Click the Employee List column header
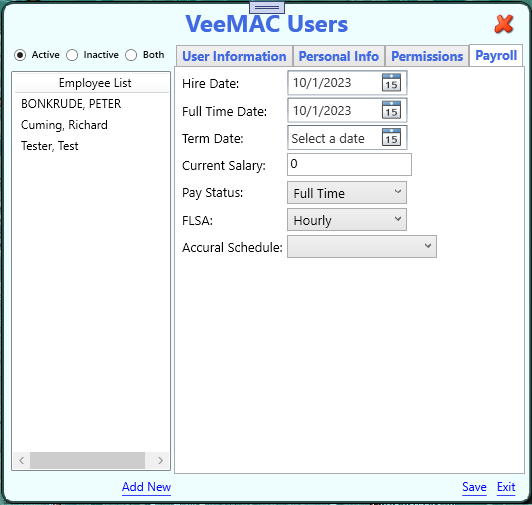 [x=91, y=83]
